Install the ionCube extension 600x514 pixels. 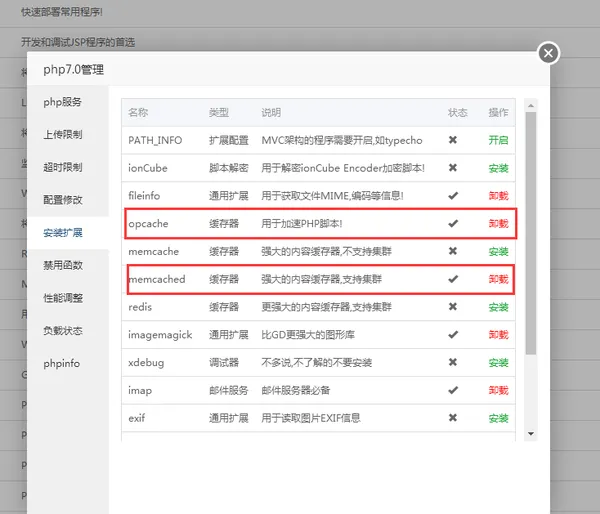(x=498, y=168)
